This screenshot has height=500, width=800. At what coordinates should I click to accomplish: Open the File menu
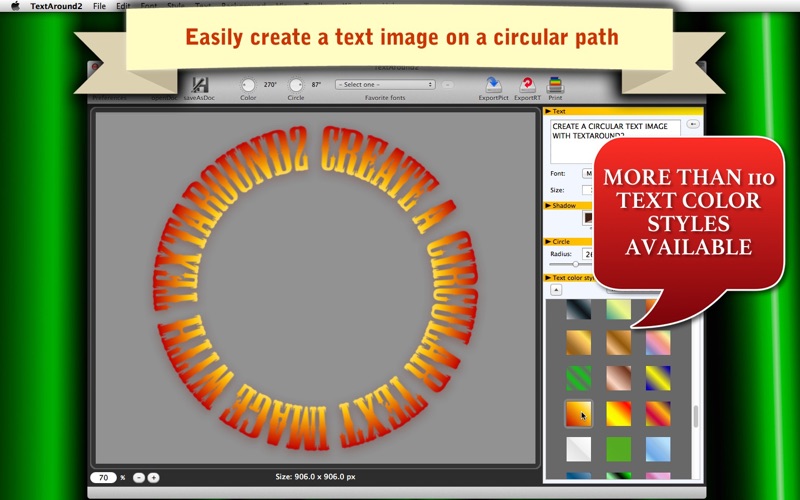[99, 6]
